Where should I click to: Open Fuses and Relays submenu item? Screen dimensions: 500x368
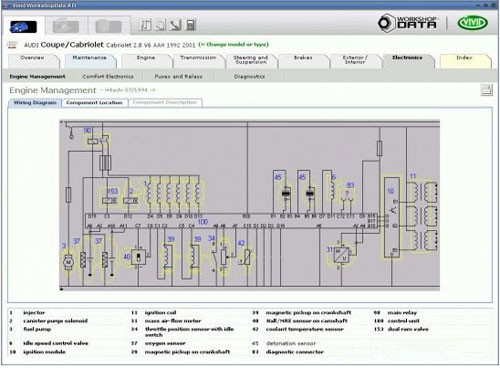(178, 77)
